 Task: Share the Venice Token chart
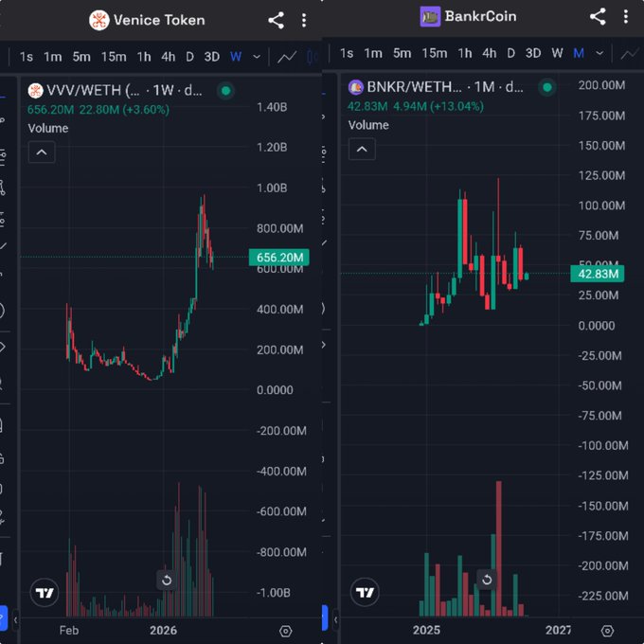pos(276,20)
